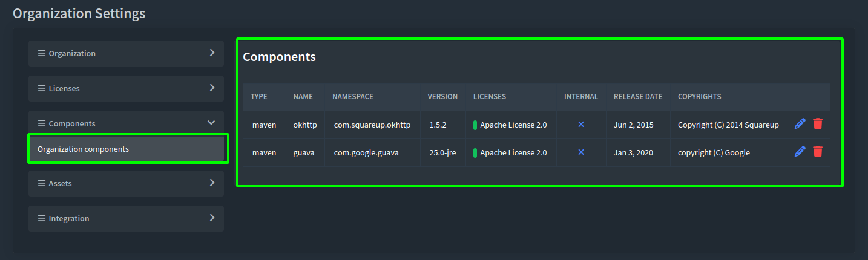
Task: Toggle the internal X mark for guava
Action: [580, 152]
